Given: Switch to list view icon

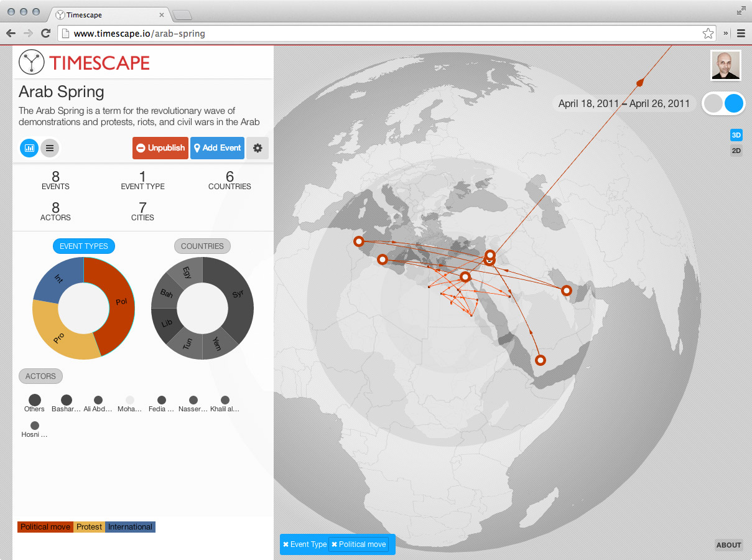Looking at the screenshot, I should click(50, 148).
